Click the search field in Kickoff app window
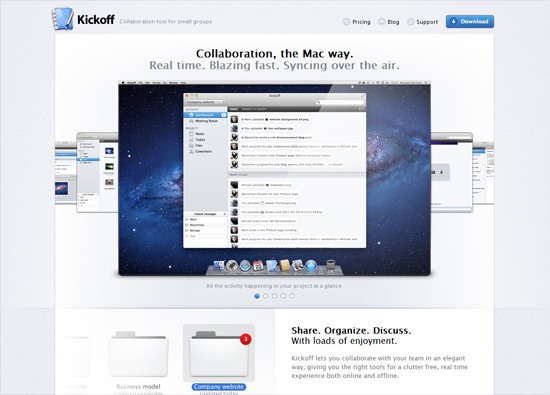 (339, 102)
